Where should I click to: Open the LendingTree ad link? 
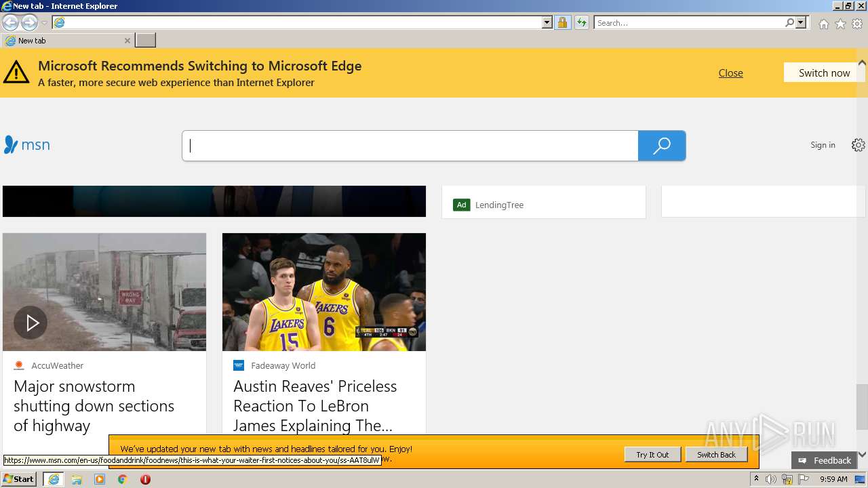coord(499,205)
